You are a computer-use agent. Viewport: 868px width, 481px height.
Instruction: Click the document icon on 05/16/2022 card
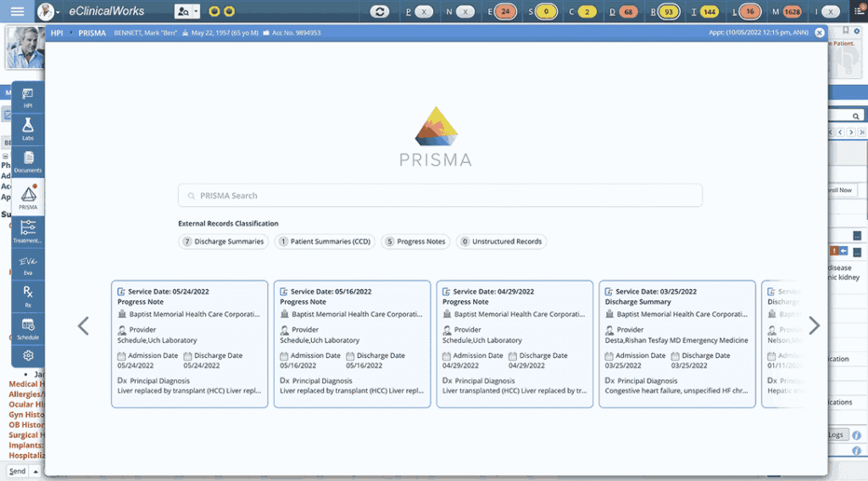coord(283,292)
